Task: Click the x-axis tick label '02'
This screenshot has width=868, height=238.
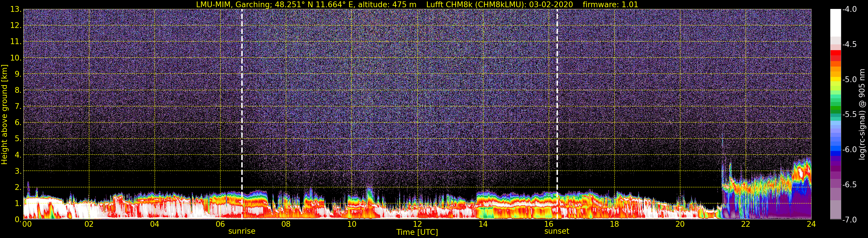Action: click(89, 224)
